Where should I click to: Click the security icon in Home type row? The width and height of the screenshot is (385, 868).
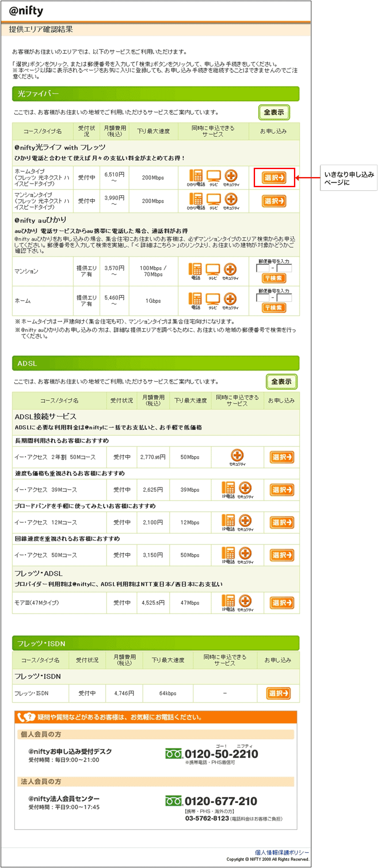coord(231,177)
